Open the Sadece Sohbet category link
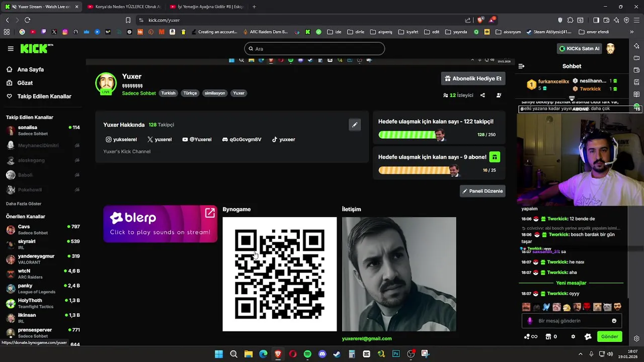This screenshot has height=362, width=644. click(x=139, y=93)
